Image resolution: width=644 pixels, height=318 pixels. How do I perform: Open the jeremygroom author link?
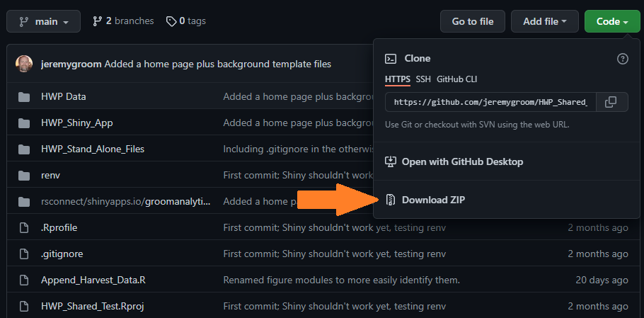pyautogui.click(x=71, y=64)
